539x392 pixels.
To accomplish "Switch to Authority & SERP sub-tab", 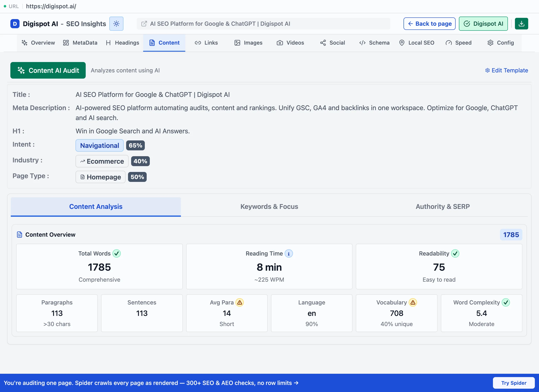I will pyautogui.click(x=443, y=207).
